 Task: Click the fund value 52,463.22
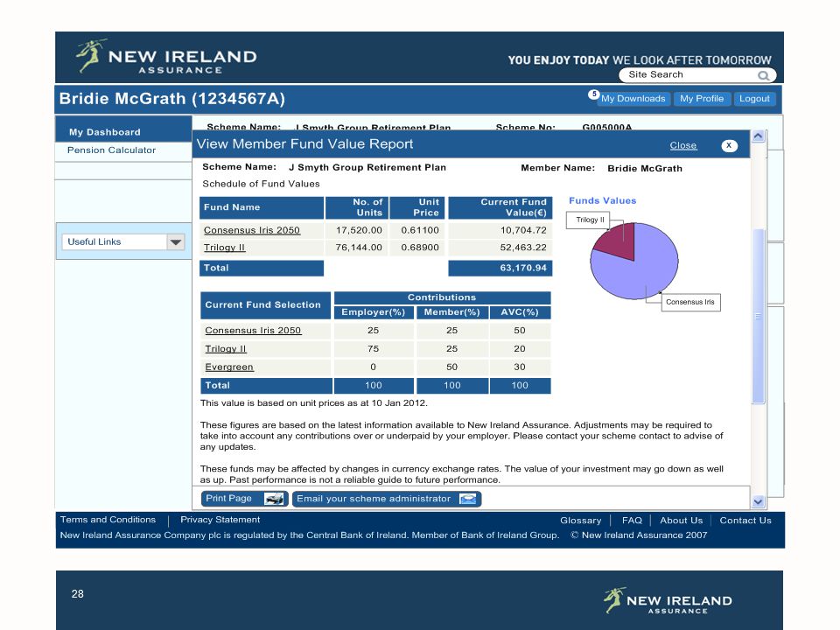click(x=523, y=248)
